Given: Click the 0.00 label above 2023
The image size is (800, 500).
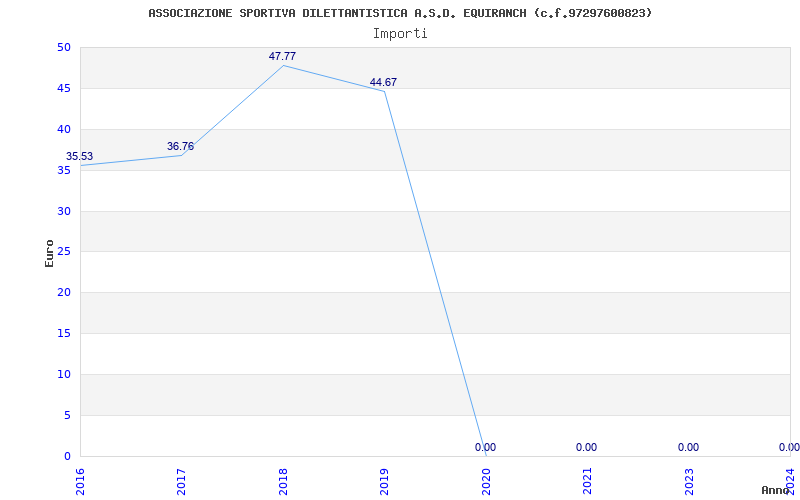Looking at the screenshot, I should click(x=688, y=447).
